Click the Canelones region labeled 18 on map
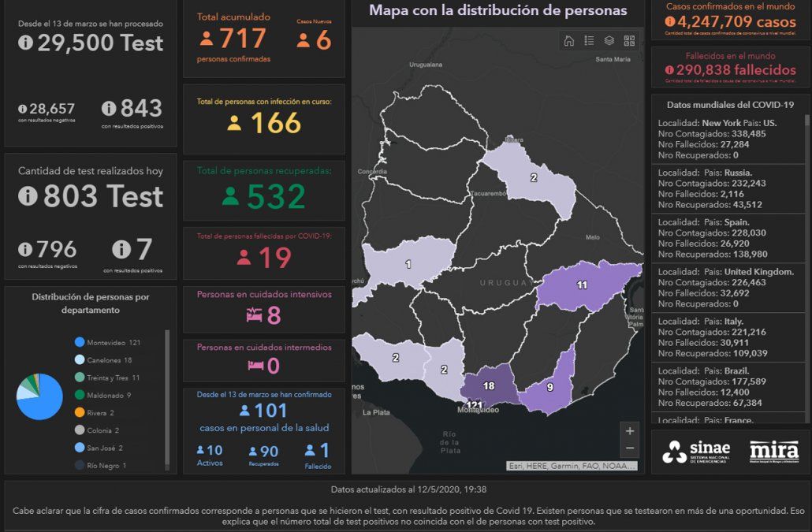Screen dimensions: 812x532 click(x=488, y=385)
